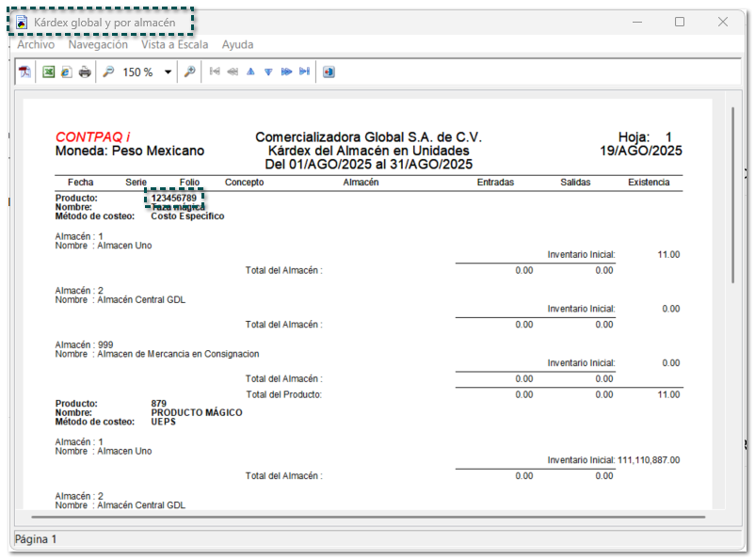This screenshot has width=755, height=560.
Task: Click the horizontal scrollbar at the bottom
Action: pos(367,516)
